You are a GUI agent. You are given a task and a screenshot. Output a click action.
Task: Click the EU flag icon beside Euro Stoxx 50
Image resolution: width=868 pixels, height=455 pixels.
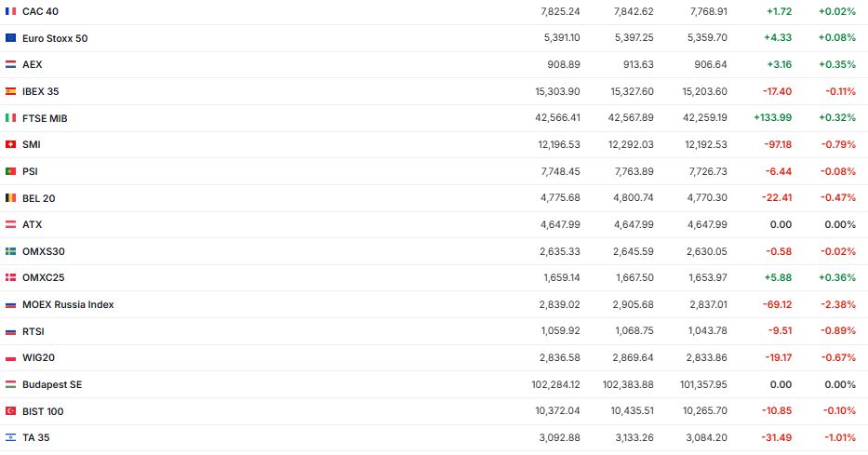point(10,38)
